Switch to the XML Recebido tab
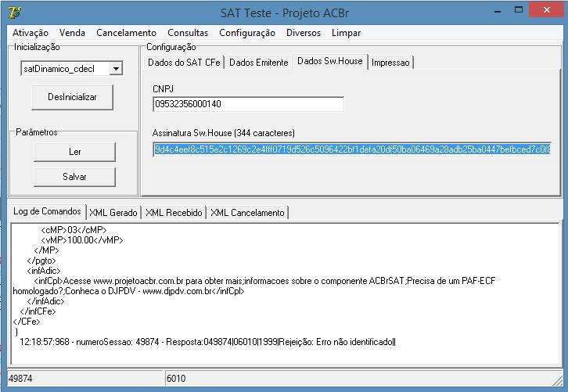 point(174,212)
